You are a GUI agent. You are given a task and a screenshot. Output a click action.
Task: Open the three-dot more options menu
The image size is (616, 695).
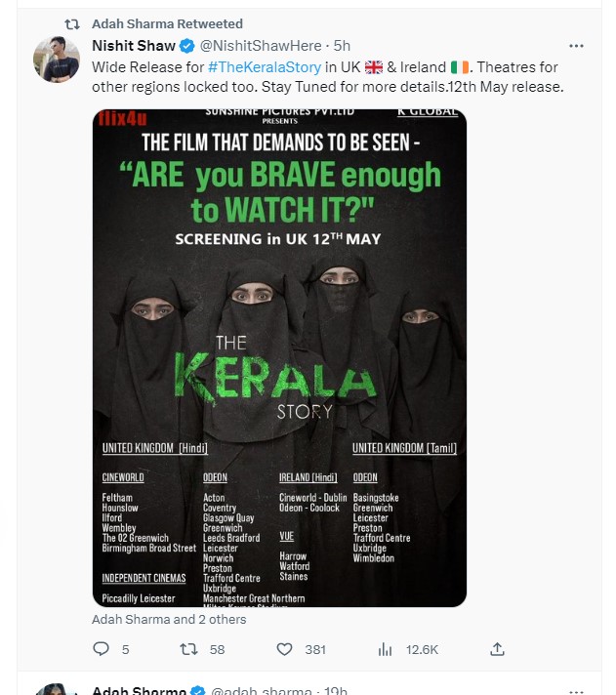point(576,46)
